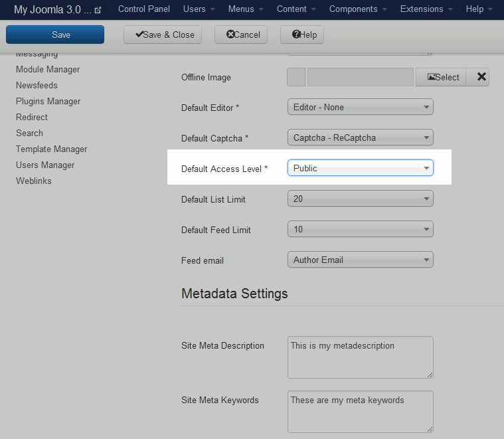This screenshot has height=439, width=504.
Task: Click the Default Access Level label
Action: 224,169
